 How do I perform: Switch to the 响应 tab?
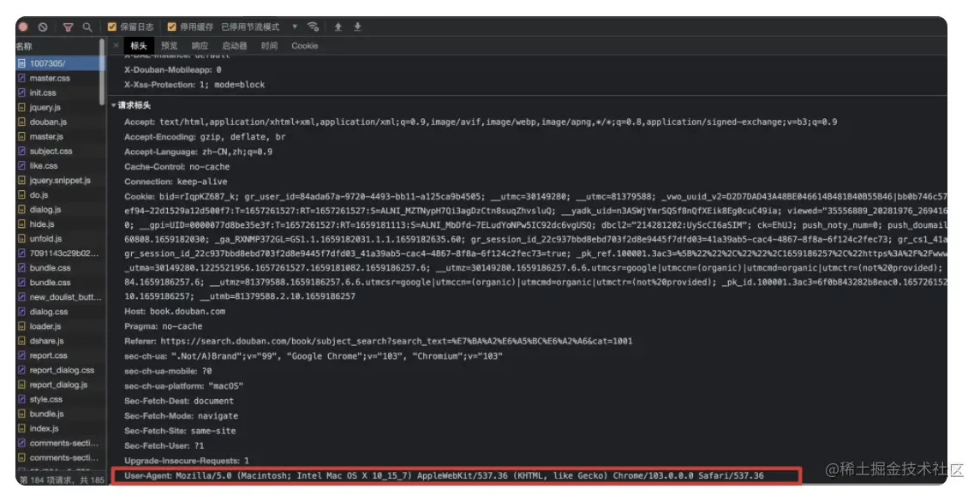coord(200,45)
